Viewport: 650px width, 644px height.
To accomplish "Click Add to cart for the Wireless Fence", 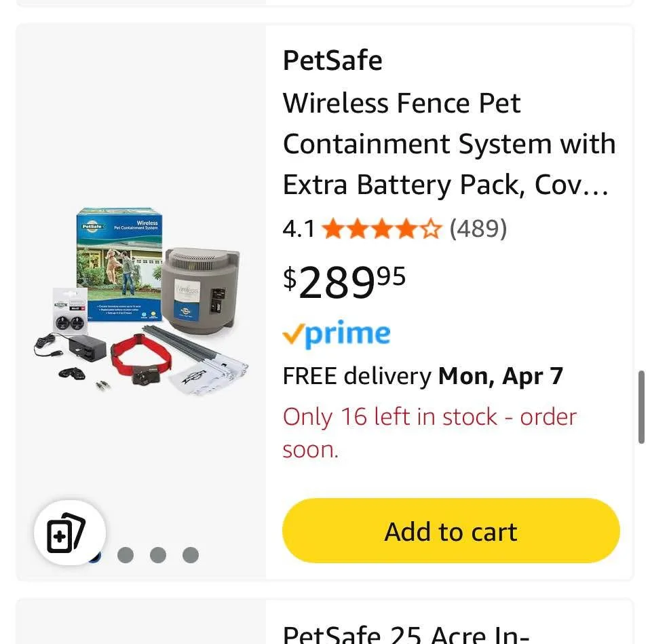I will click(x=450, y=531).
